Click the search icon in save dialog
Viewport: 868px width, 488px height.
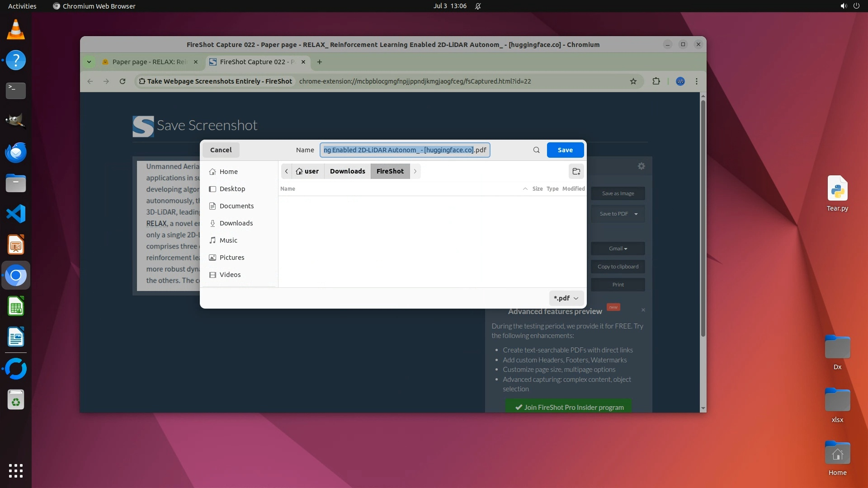[536, 150]
